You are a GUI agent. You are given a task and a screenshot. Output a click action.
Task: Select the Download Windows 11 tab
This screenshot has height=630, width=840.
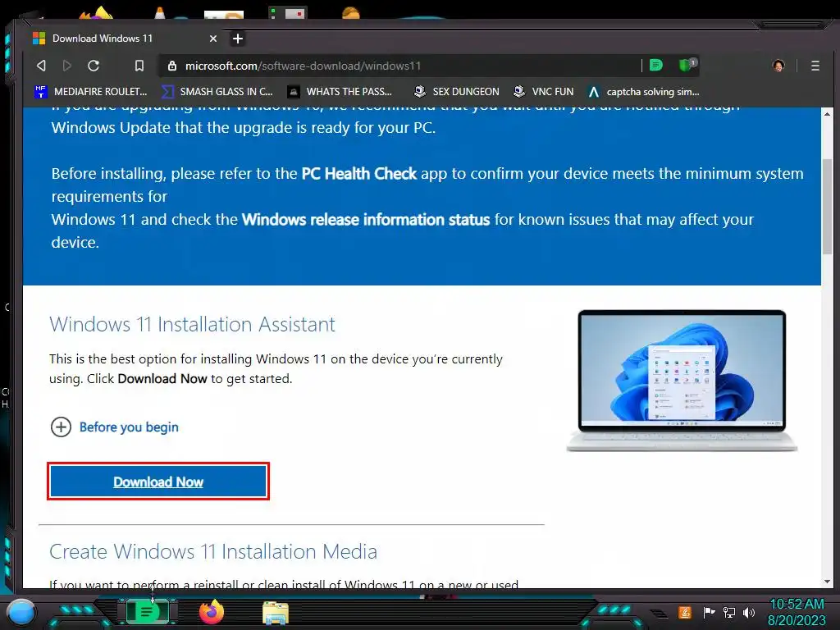point(125,39)
